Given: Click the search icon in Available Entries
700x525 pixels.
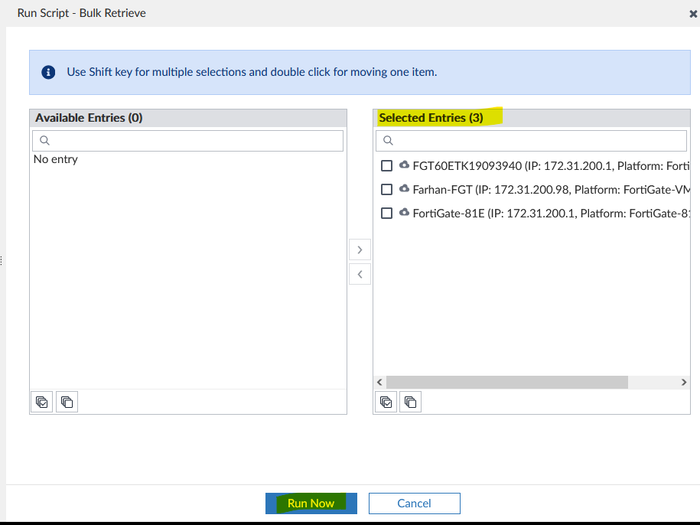Looking at the screenshot, I should pos(45,141).
